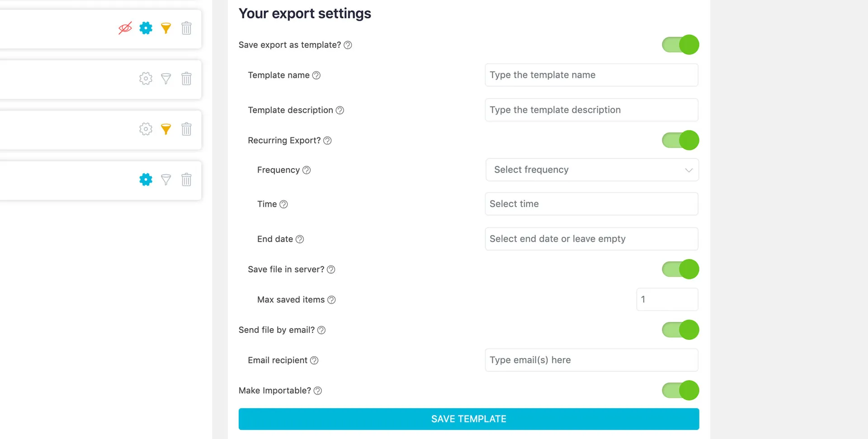
Task: Open help tooltip next to Recurring Export
Action: 327,140
